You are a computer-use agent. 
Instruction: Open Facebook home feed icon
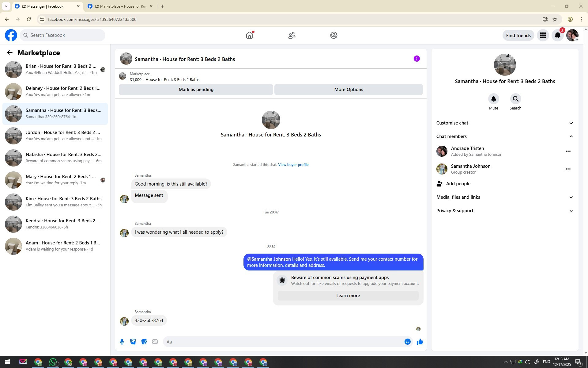250,35
